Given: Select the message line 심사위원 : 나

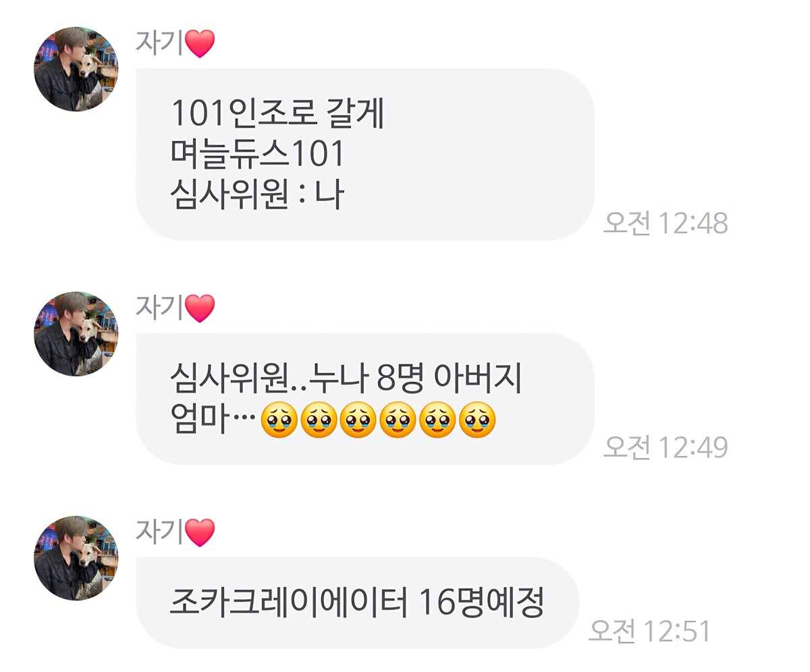Looking at the screenshot, I should (x=257, y=194).
